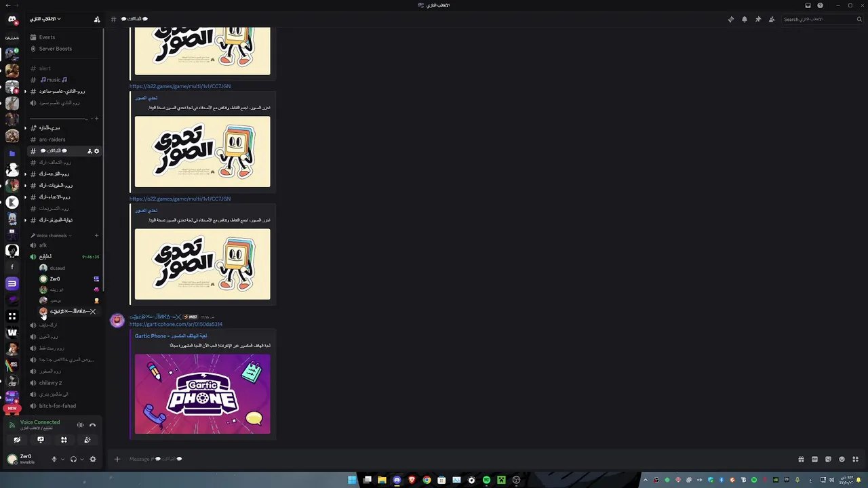Screen dimensions: 868x488
Task: Click the Search field in header
Action: click(822, 19)
